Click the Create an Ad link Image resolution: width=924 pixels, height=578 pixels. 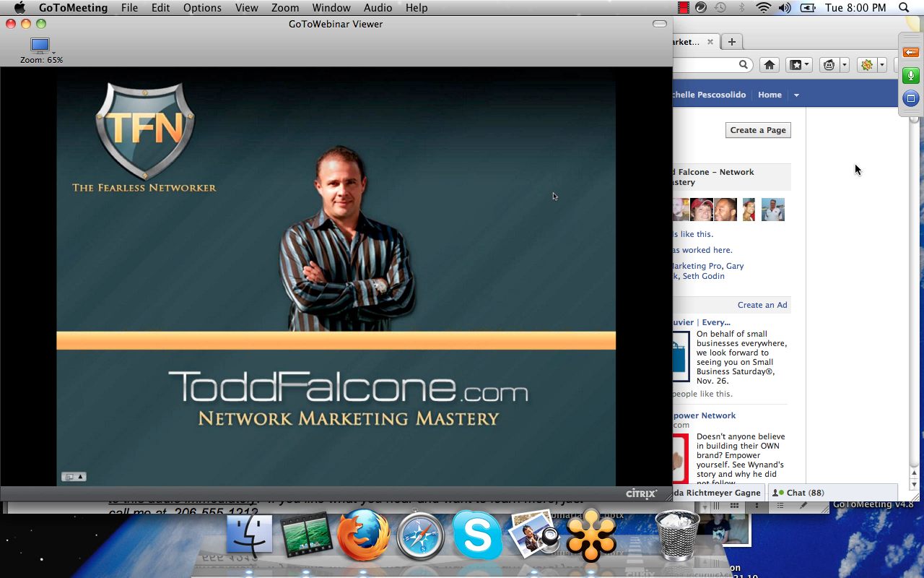pos(762,305)
